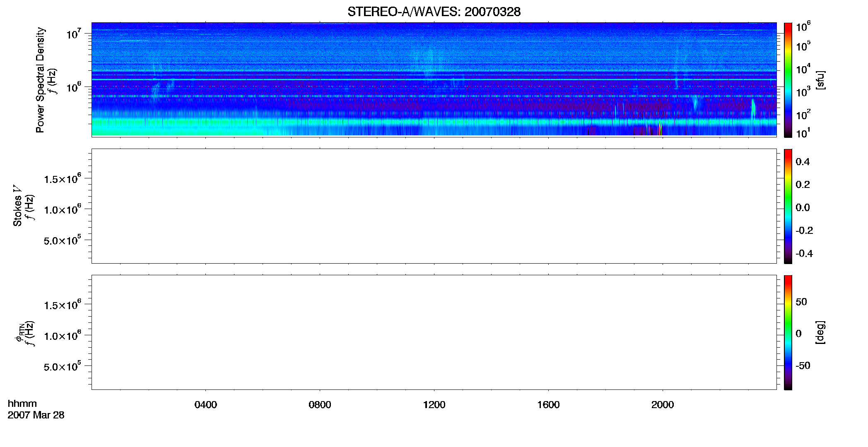
Task: Click the 10^1 label on sfu colorbar
Action: click(x=803, y=133)
